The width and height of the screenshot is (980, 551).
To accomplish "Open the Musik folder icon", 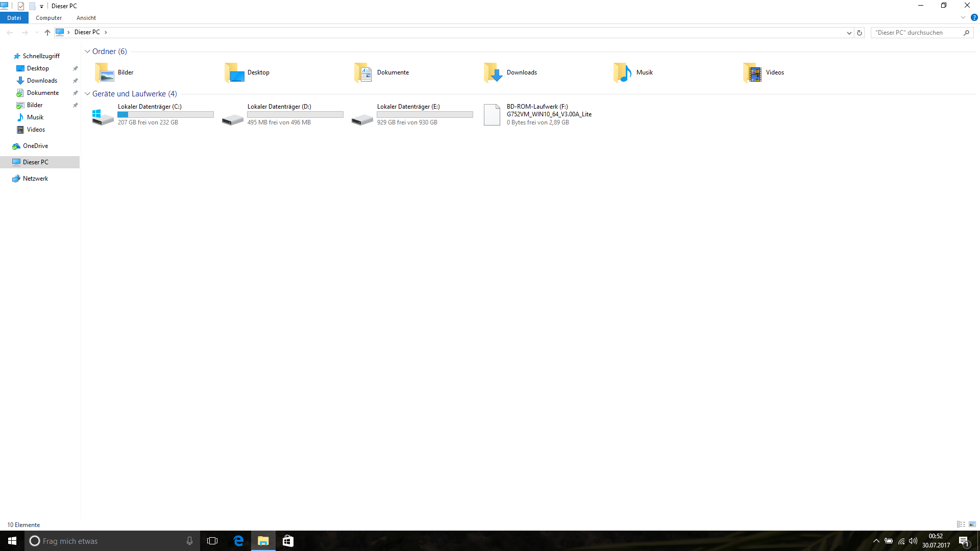I will [623, 73].
